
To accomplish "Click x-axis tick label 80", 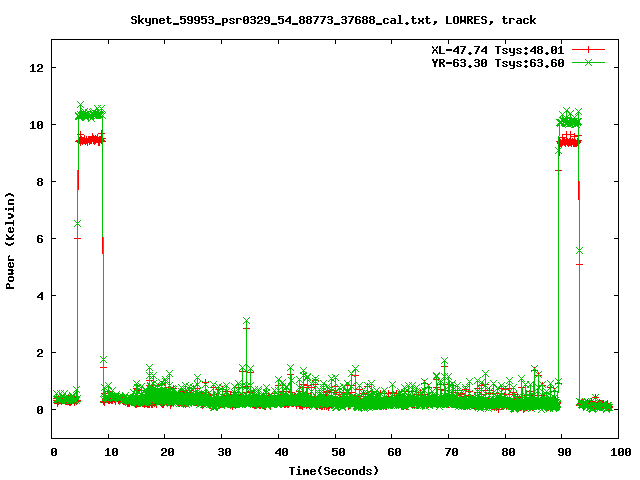I will [x=508, y=452].
